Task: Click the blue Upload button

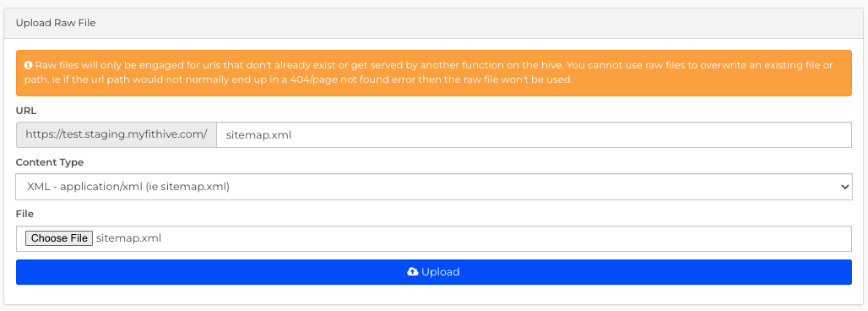Action: (x=433, y=272)
